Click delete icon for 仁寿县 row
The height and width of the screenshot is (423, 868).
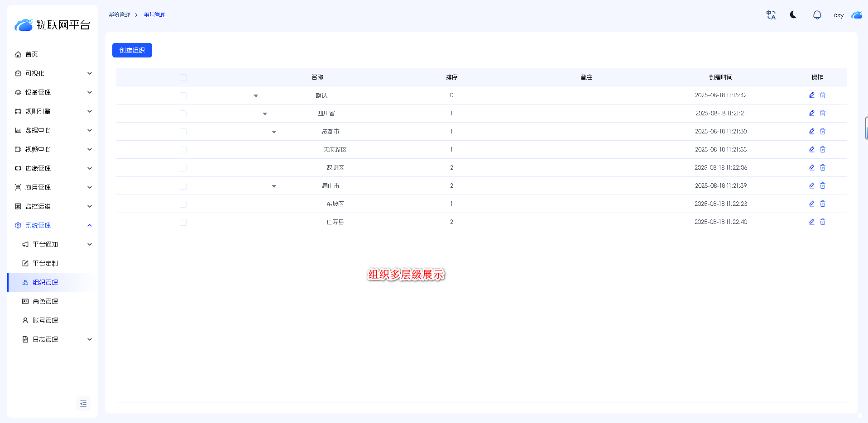(x=823, y=222)
